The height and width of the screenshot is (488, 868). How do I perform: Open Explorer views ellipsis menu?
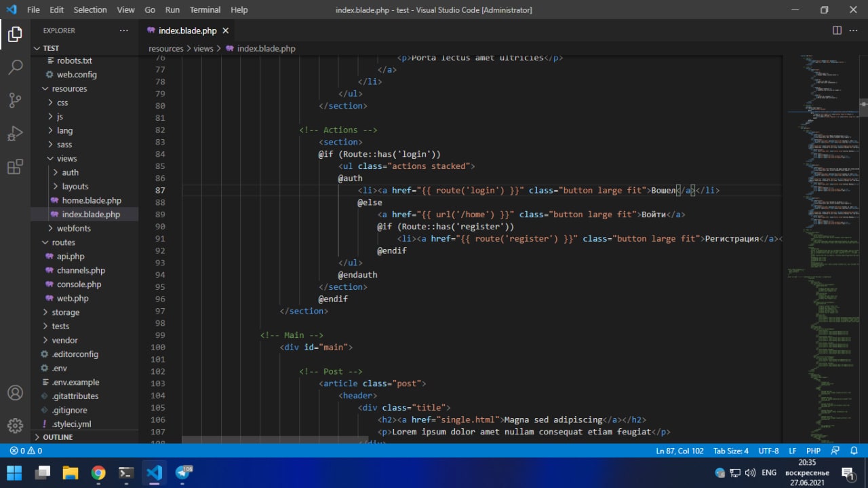click(123, 31)
